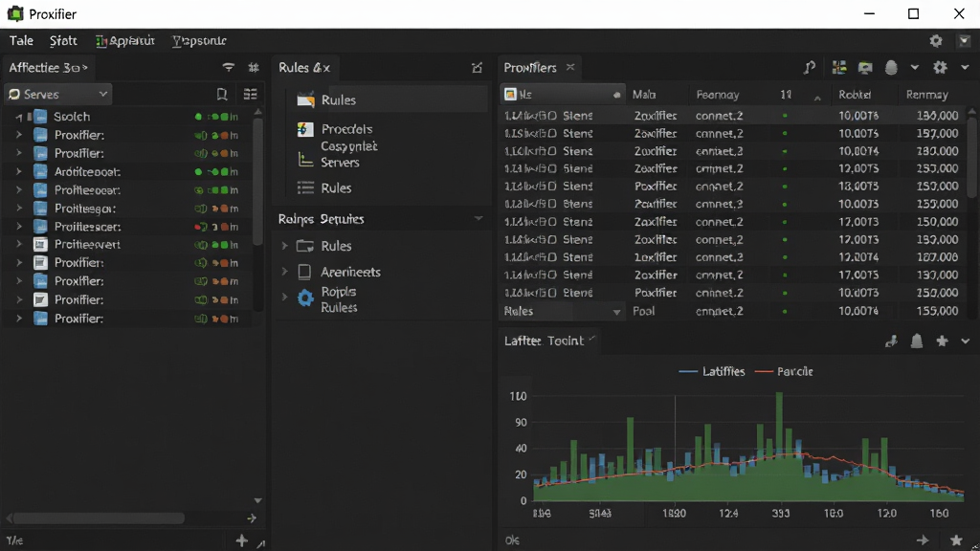Viewport: 980px width, 551px height.
Task: Click the grid layout icon in the Proxifiers toolbar
Action: pyautogui.click(x=838, y=68)
